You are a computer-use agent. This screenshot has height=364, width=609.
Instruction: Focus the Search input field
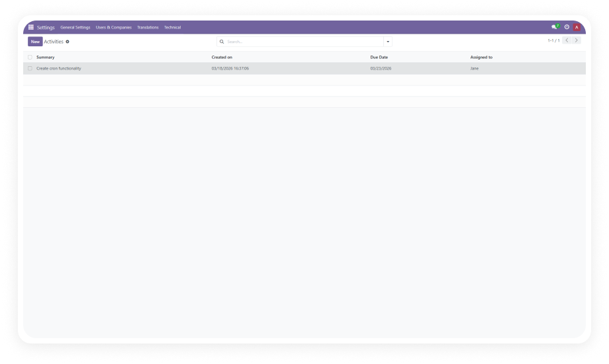tap(304, 42)
